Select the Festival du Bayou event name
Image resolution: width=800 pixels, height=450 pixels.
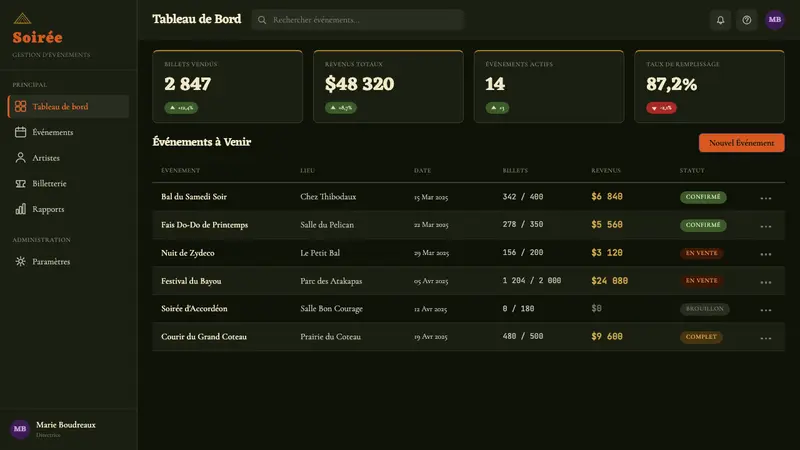(x=191, y=281)
